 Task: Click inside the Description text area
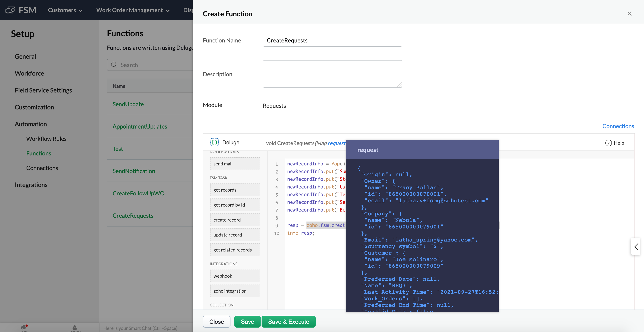(x=332, y=74)
